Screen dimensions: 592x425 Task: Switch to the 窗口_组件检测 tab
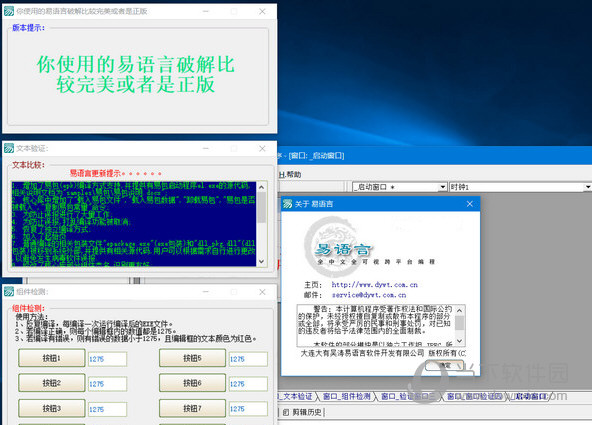point(347,396)
